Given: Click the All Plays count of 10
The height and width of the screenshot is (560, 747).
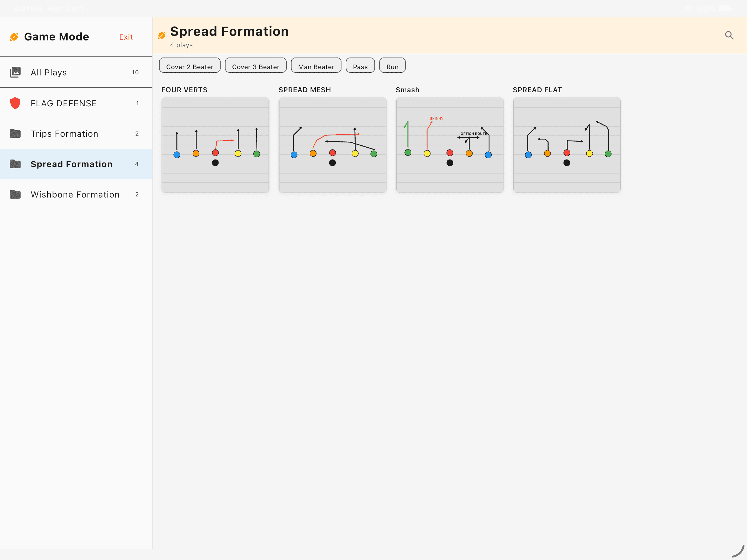Looking at the screenshot, I should coord(135,72).
